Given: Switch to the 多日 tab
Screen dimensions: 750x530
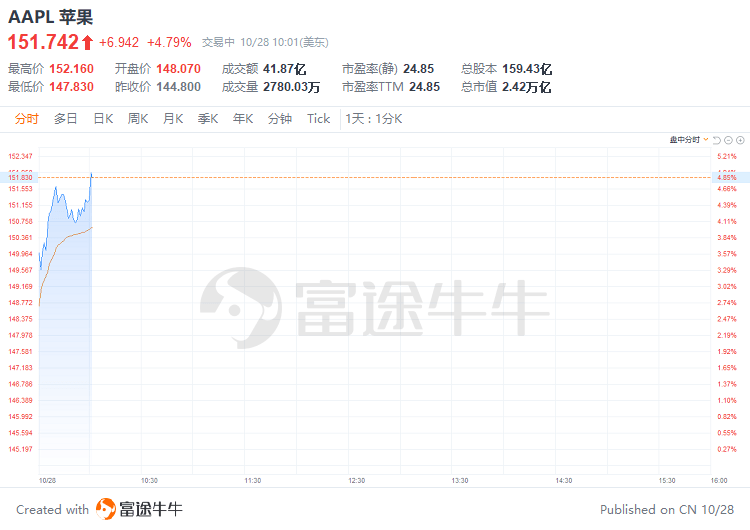Looking at the screenshot, I should [66, 119].
